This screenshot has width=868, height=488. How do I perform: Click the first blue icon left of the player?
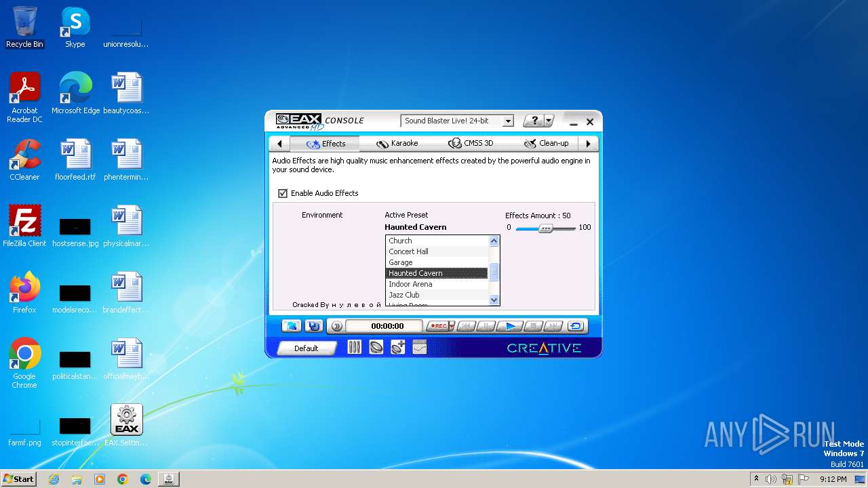pos(292,326)
